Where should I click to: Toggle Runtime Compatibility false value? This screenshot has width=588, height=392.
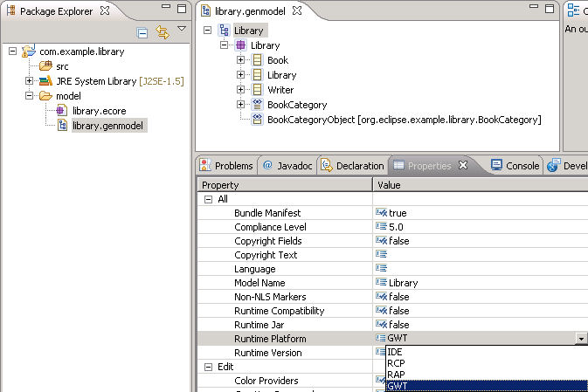click(x=481, y=310)
